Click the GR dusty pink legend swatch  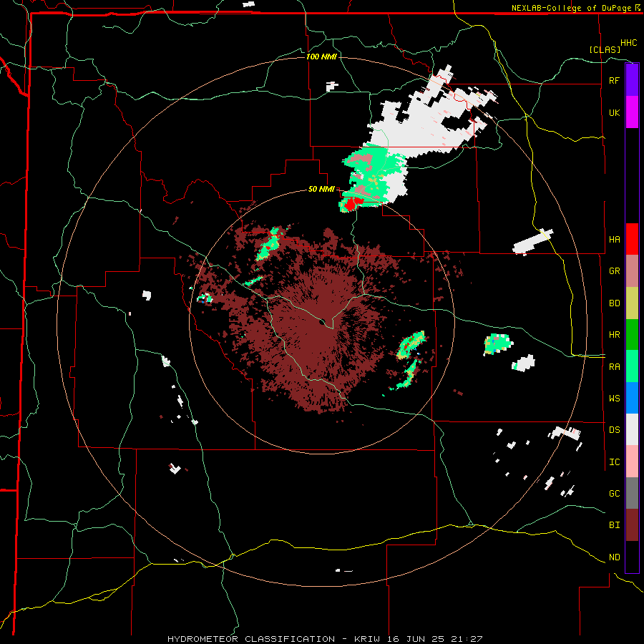[632, 271]
